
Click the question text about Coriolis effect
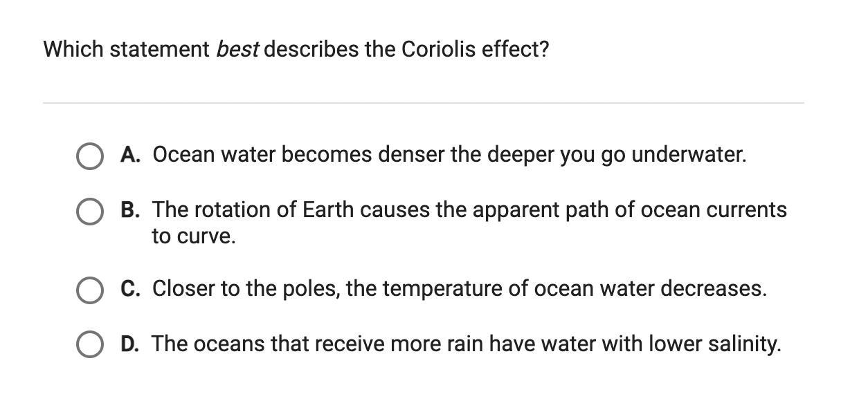point(296,50)
